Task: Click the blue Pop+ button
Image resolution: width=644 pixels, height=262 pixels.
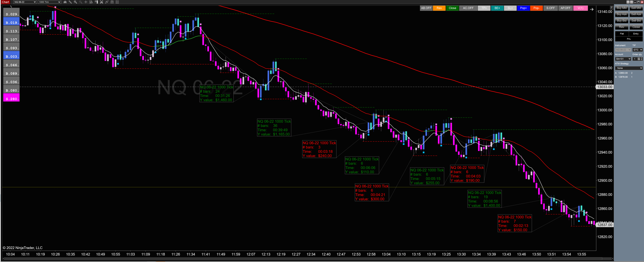Action: click(523, 8)
